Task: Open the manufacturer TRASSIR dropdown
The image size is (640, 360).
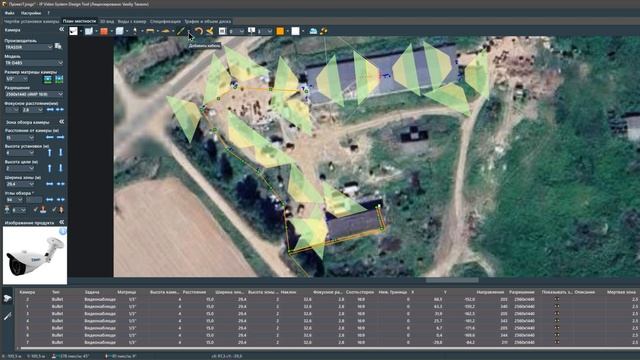Action: (x=29, y=47)
